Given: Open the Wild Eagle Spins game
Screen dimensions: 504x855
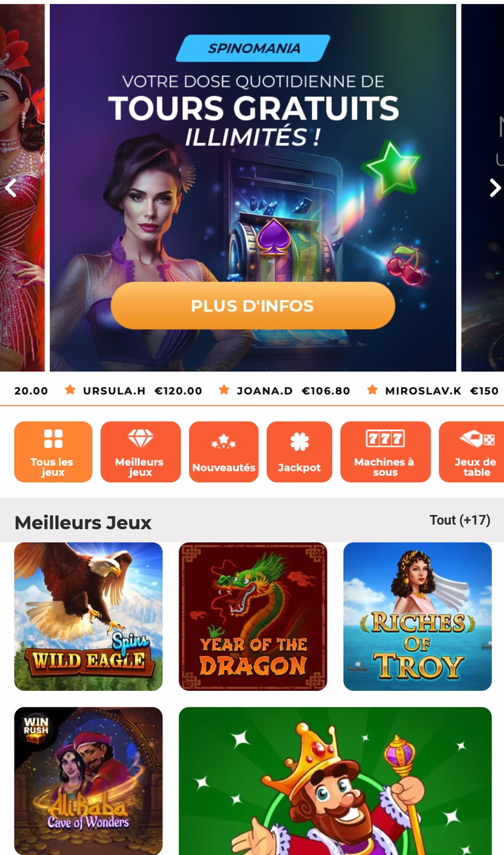Looking at the screenshot, I should coord(89,617).
